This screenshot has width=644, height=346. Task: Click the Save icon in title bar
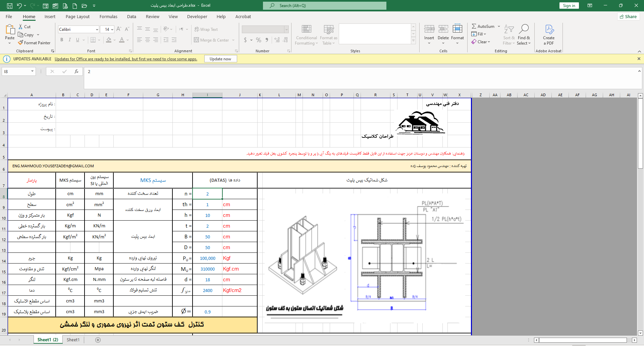click(10, 6)
